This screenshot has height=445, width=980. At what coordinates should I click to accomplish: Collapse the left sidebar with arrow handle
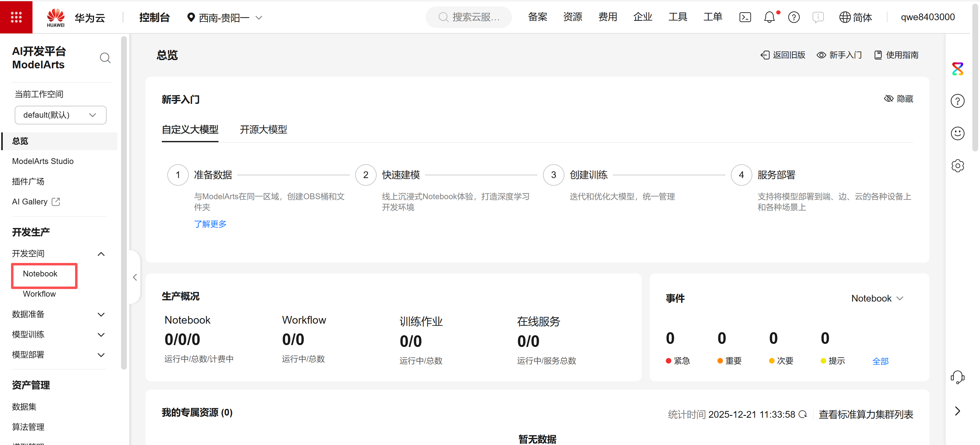[x=135, y=277]
